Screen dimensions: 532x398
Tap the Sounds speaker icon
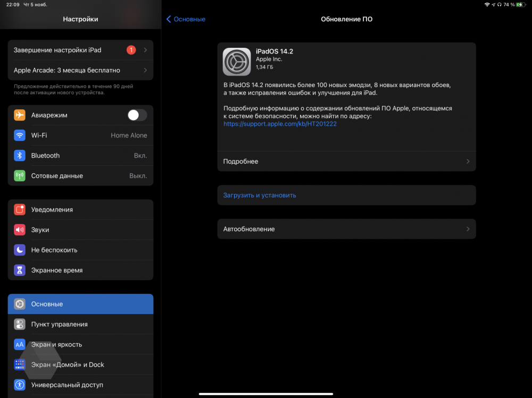coord(20,230)
